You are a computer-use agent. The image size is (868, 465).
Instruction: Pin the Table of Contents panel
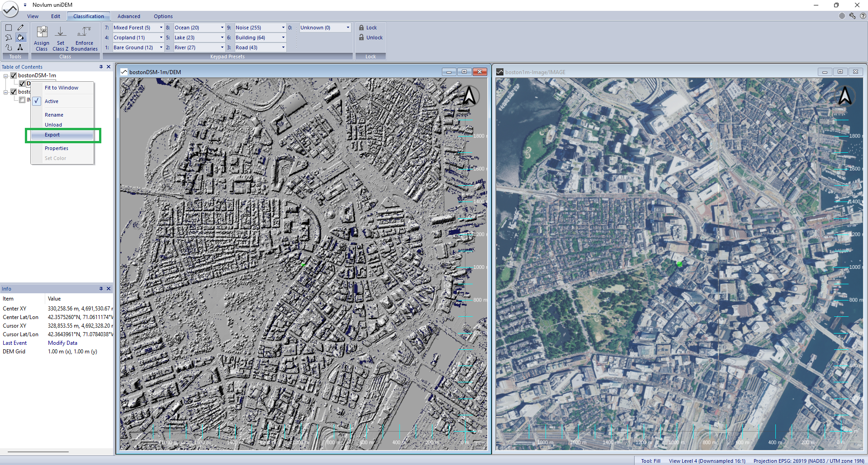(101, 67)
